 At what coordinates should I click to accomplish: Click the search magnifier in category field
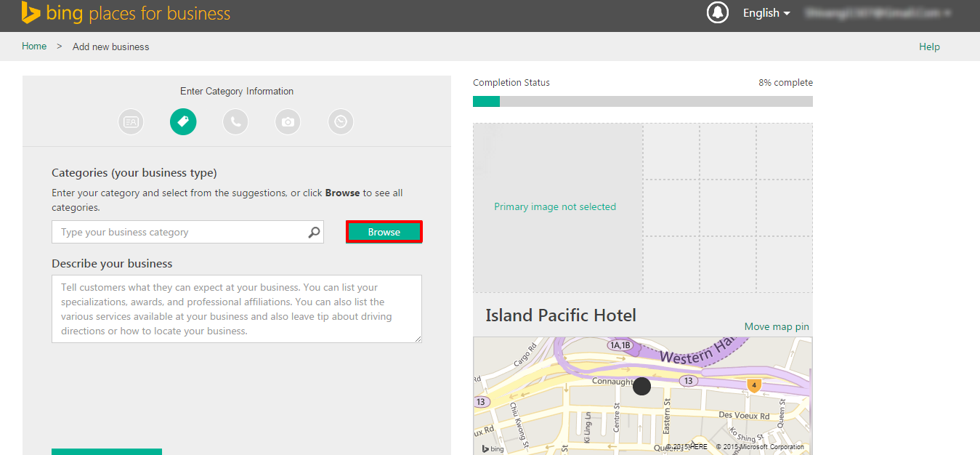pos(314,233)
